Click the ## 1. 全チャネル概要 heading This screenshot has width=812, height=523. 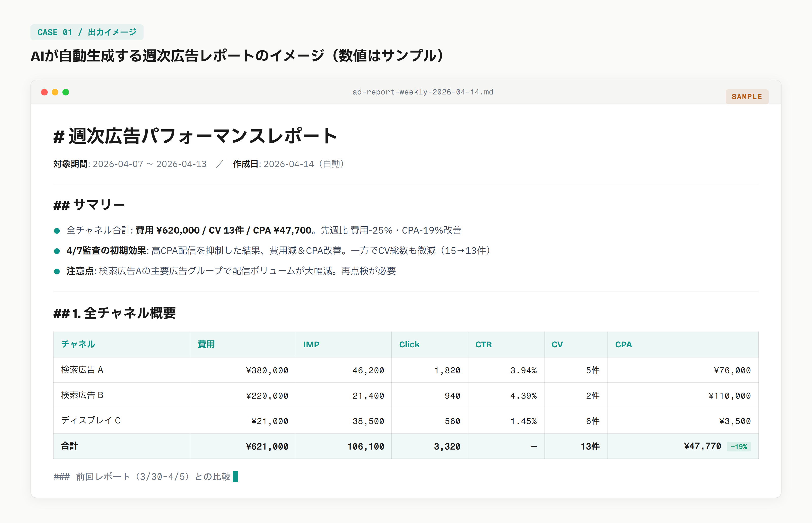point(115,313)
